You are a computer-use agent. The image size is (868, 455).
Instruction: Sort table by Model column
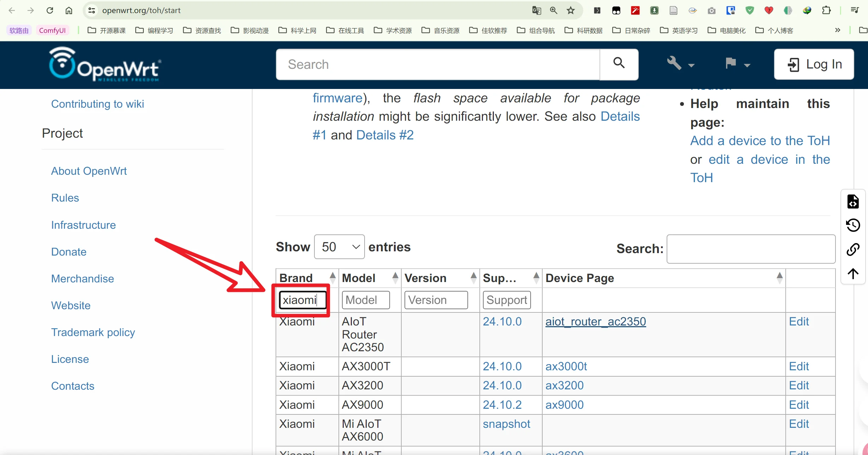point(370,278)
